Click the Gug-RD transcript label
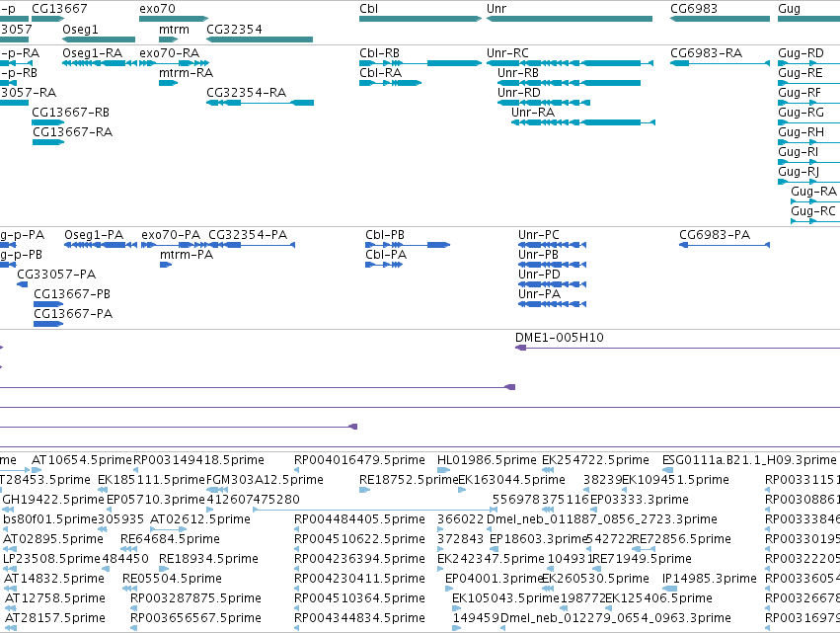Image resolution: width=840 pixels, height=633 pixels. (x=801, y=53)
